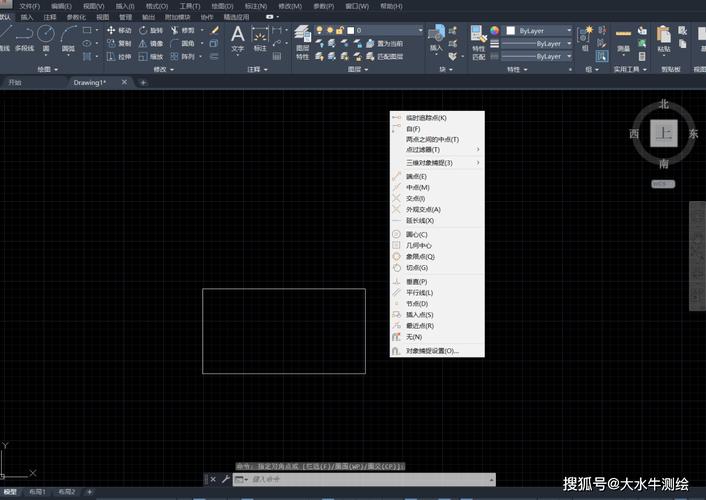Switch to the 注释 ribbon tab
This screenshot has width=706, height=500.
click(x=50, y=17)
